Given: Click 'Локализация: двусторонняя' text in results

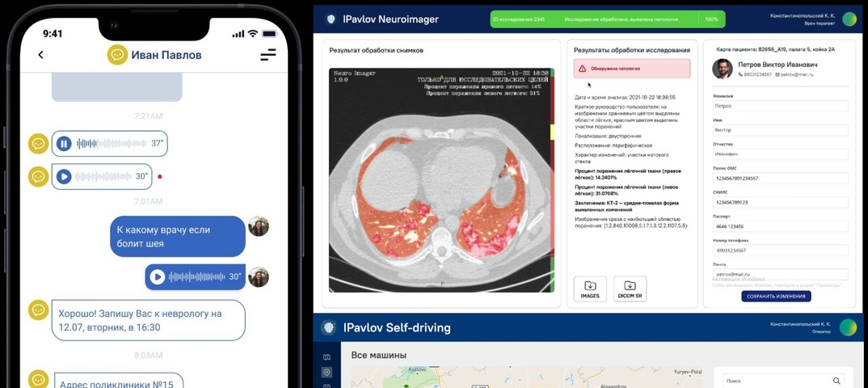Looking at the screenshot, I should pos(608,135).
